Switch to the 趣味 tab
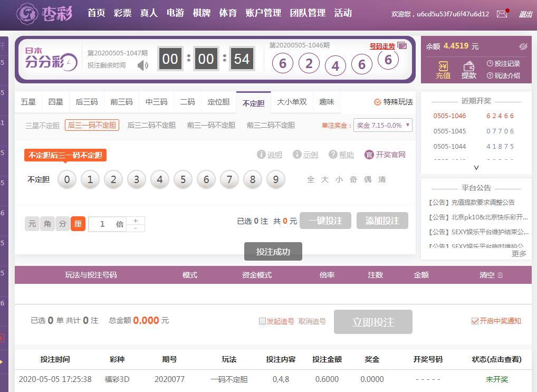The image size is (537, 392). [327, 102]
